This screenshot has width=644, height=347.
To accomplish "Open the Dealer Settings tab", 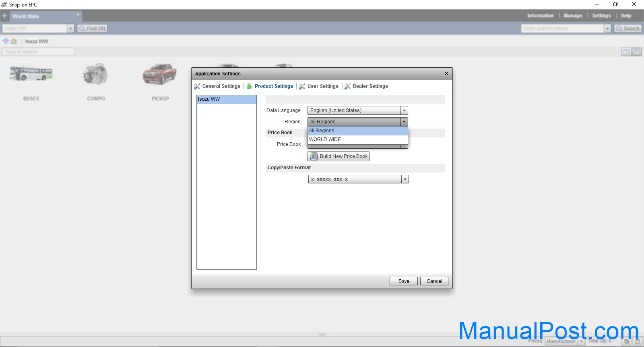I will [370, 86].
